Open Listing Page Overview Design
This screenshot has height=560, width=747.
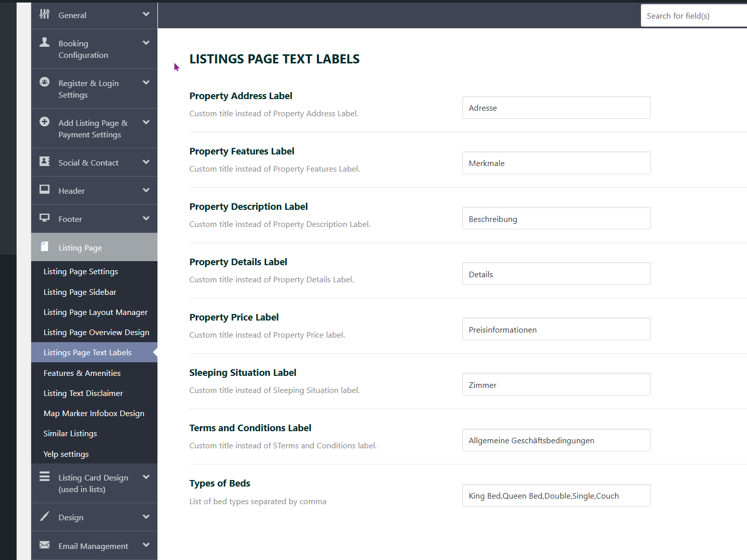coord(94,332)
